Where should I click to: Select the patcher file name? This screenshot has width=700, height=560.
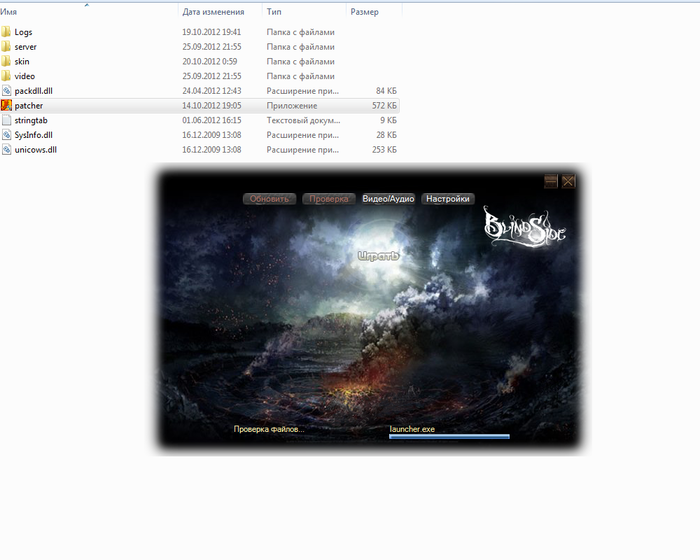click(29, 106)
